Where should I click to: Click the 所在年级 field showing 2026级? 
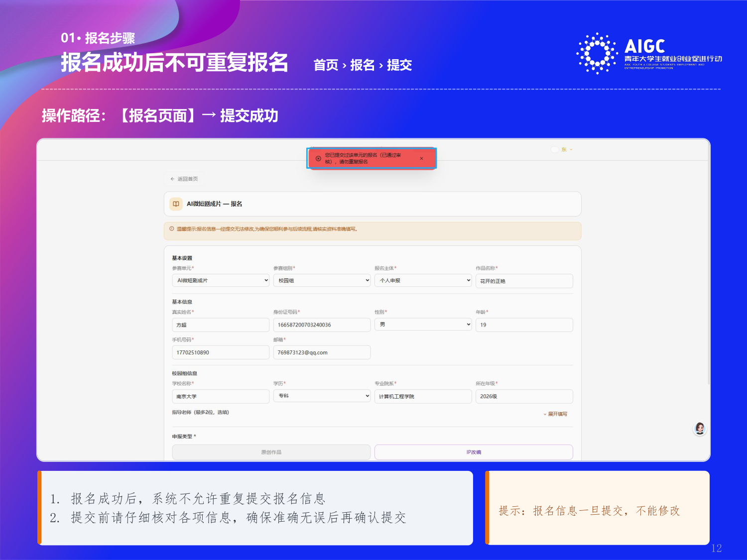pyautogui.click(x=524, y=396)
